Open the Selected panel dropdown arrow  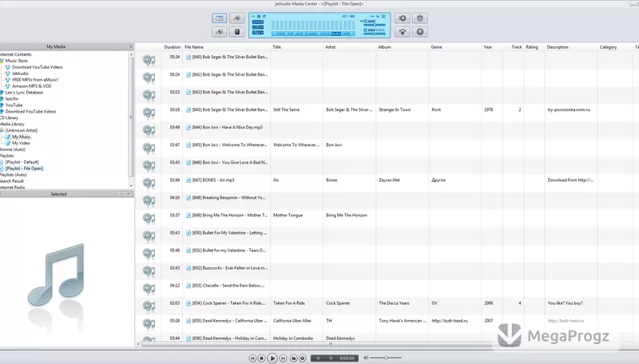129,194
